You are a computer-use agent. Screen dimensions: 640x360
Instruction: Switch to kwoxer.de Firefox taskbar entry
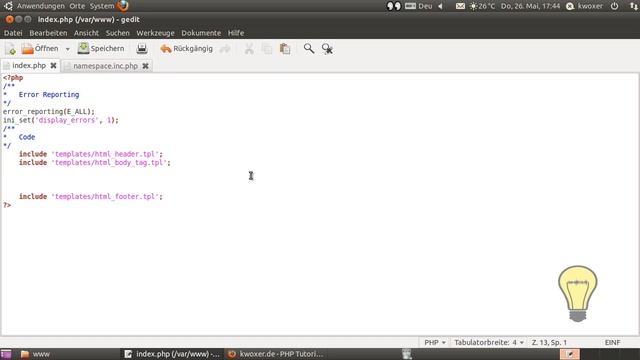tap(276, 354)
